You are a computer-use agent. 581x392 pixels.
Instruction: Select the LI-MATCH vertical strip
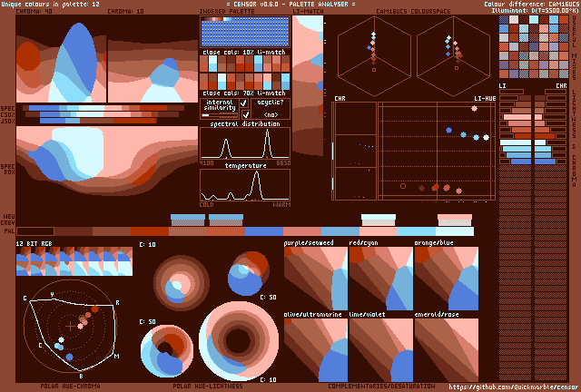pyautogui.click(x=308, y=85)
